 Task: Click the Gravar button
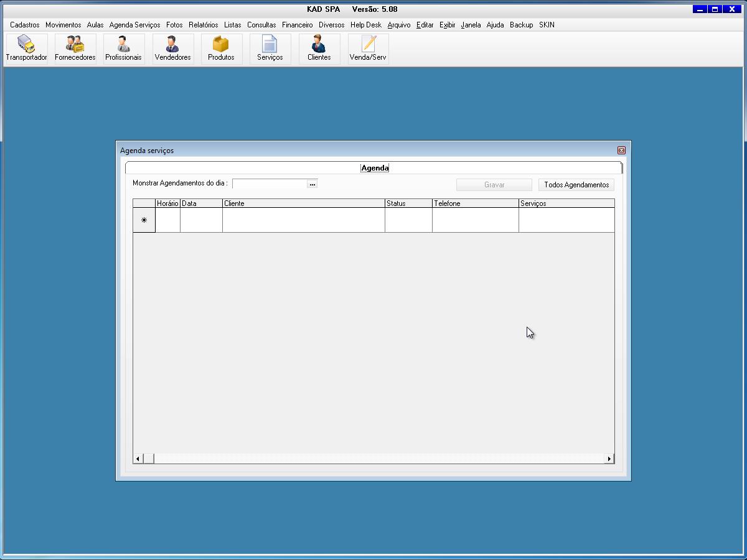coord(494,185)
